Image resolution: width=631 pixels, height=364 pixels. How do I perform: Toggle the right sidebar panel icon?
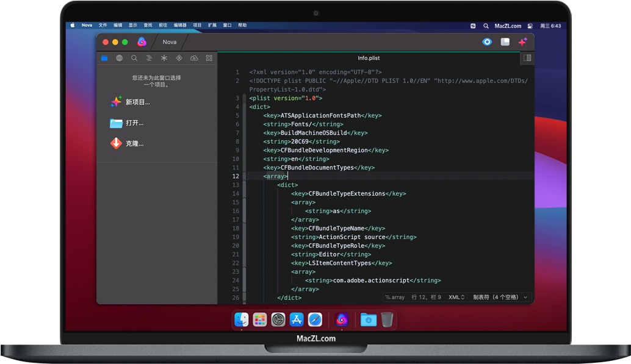pyautogui.click(x=527, y=58)
